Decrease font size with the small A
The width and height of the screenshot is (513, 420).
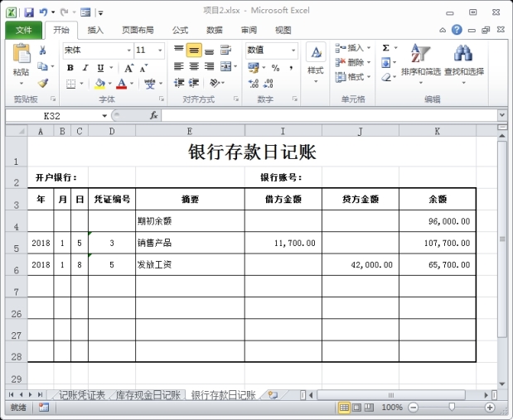(143, 68)
